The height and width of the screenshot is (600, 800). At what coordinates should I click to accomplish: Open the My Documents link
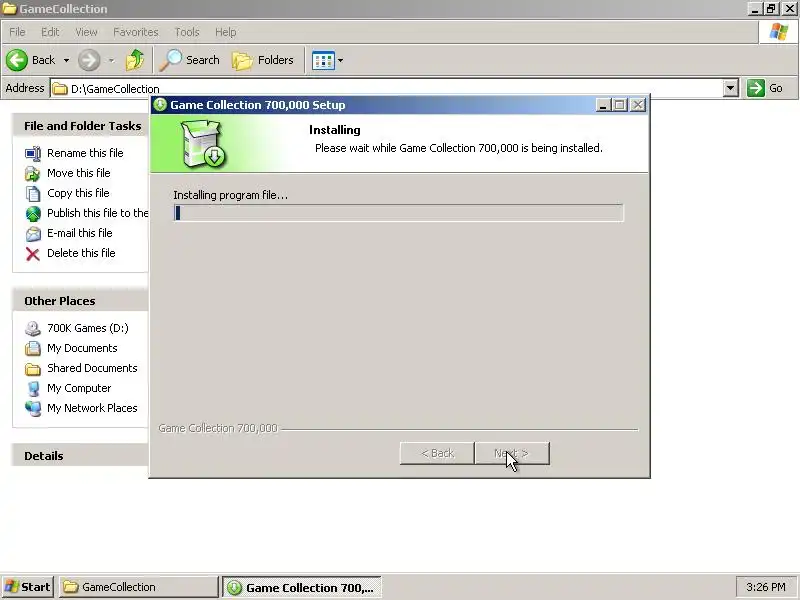click(x=82, y=348)
